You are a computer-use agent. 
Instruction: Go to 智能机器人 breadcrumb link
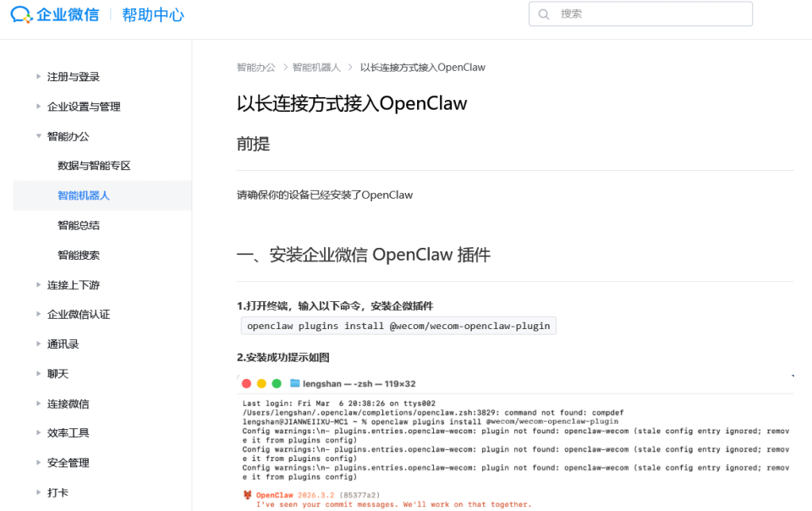pos(316,68)
